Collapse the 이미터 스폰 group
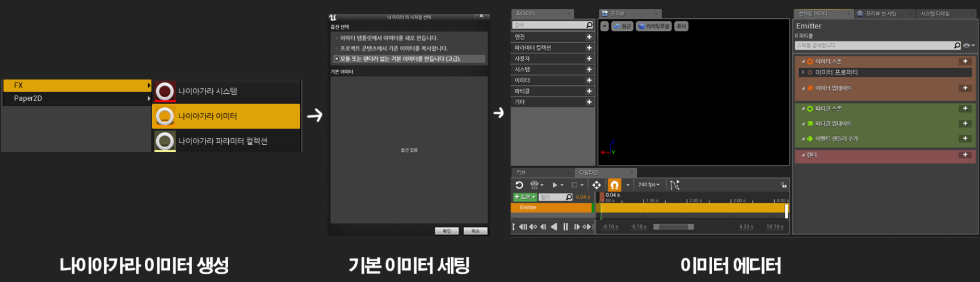 pyautogui.click(x=803, y=61)
